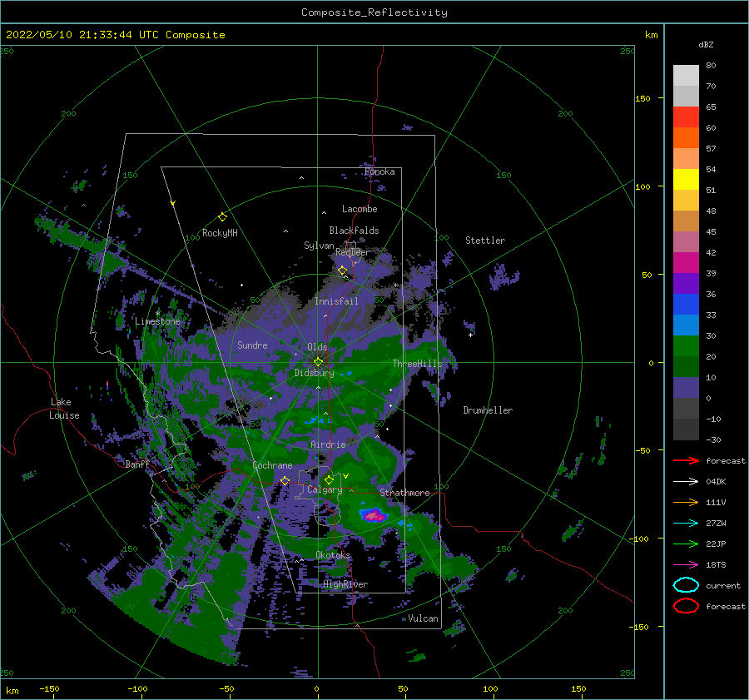Select the orange 111V arrow in legend
The image size is (749, 700).
[686, 502]
